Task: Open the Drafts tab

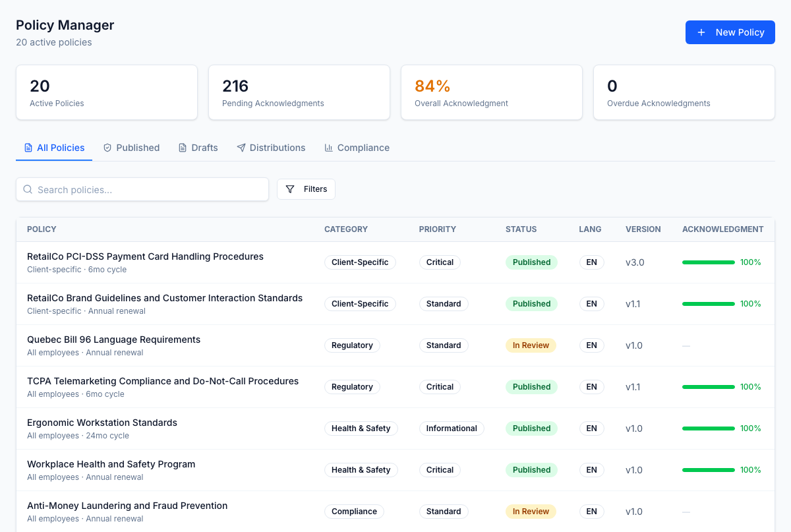Action: coord(198,148)
